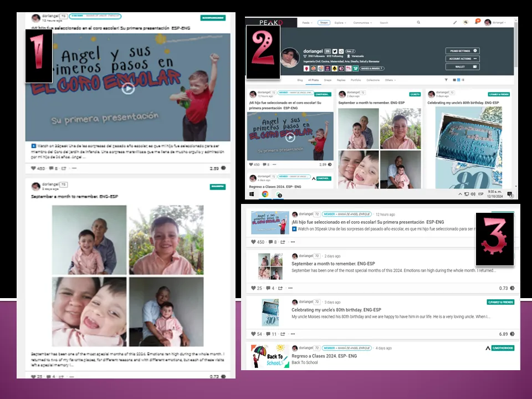532x399 pixels.
Task: Click the payout icon beside 6.89 in list view
Action: click(x=512, y=334)
